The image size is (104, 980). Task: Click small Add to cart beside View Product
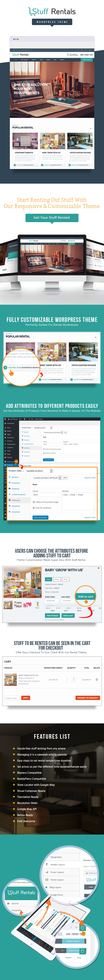(x=68, y=616)
